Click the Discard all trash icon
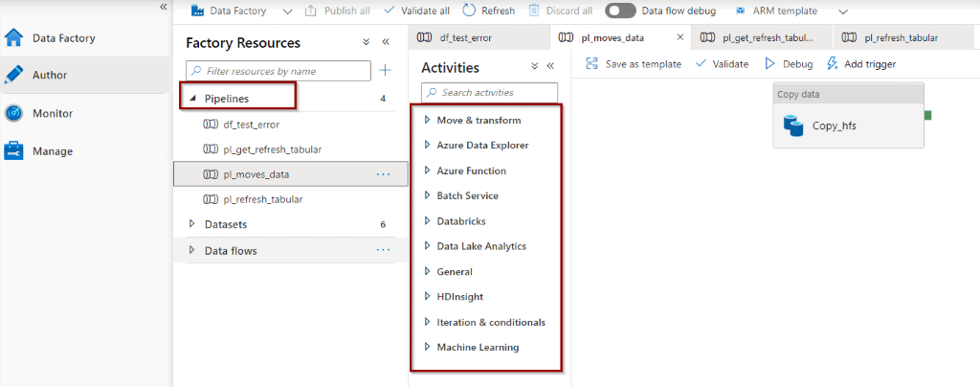Image resolution: width=980 pixels, height=387 pixels. click(x=534, y=11)
